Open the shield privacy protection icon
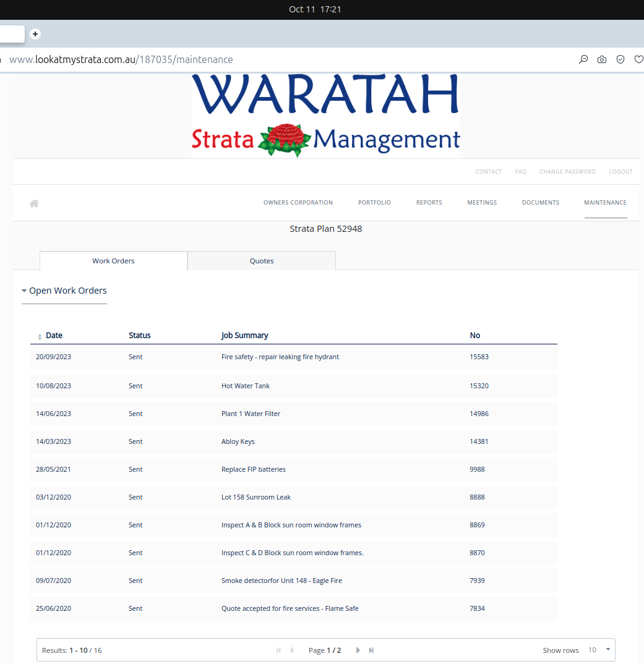Viewport: 644px width, 664px height. pyautogui.click(x=620, y=60)
